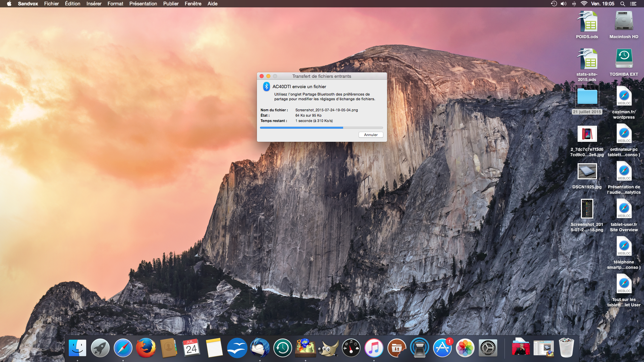Screen dimensions: 644x362
Task: Click the Bluetooth icon in the transfer dialog
Action: (x=266, y=87)
